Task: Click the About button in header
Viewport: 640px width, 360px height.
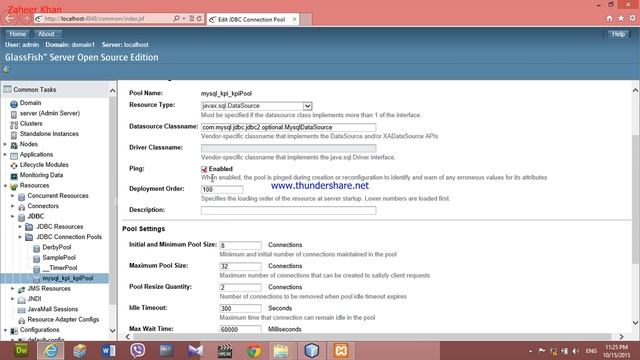Action: [47, 34]
